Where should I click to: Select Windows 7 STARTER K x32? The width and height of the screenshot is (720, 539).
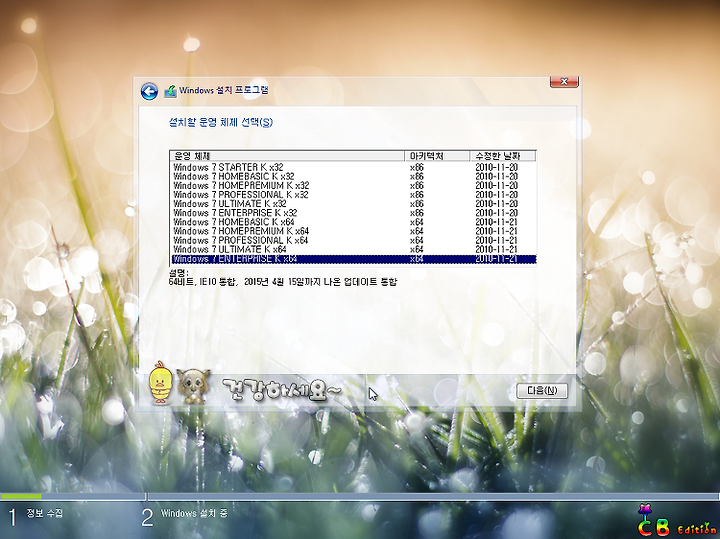pos(353,167)
